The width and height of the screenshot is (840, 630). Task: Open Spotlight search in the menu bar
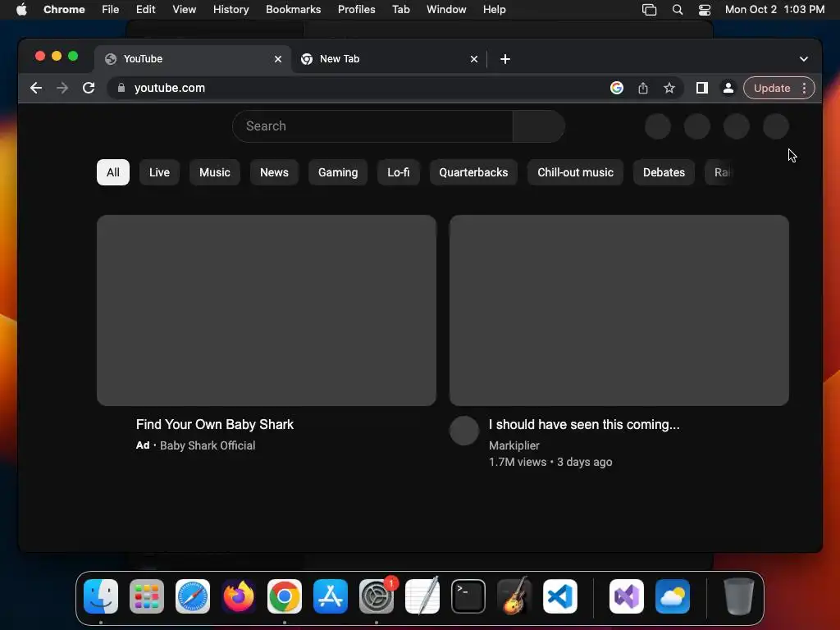(x=678, y=10)
